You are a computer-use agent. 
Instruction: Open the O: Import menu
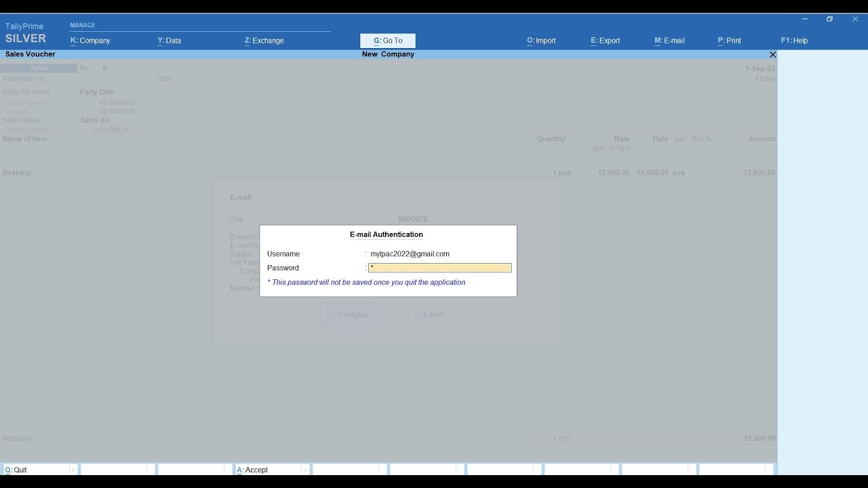point(541,41)
